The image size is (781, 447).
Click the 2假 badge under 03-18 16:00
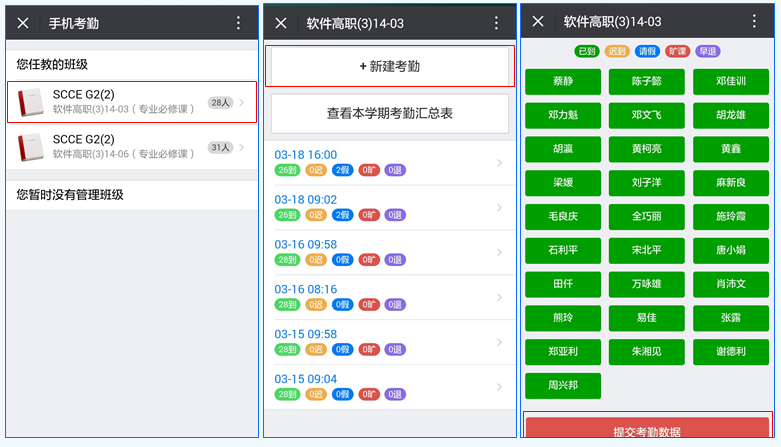coord(342,170)
